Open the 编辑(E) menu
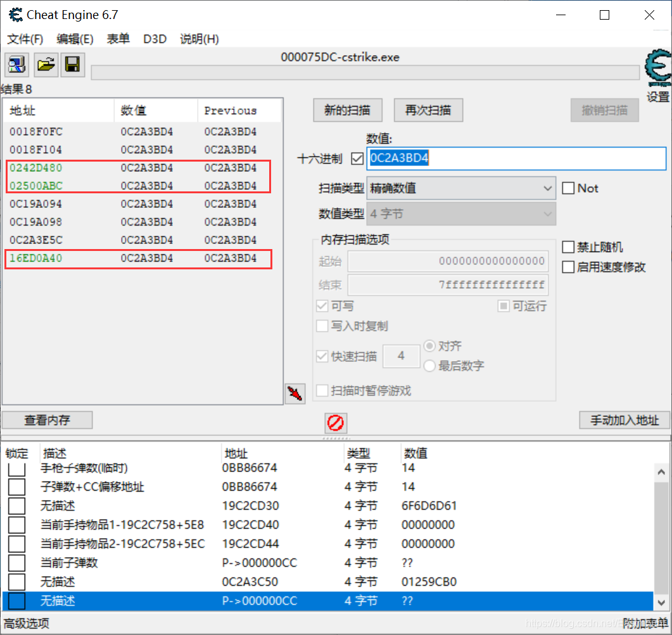 [75, 39]
